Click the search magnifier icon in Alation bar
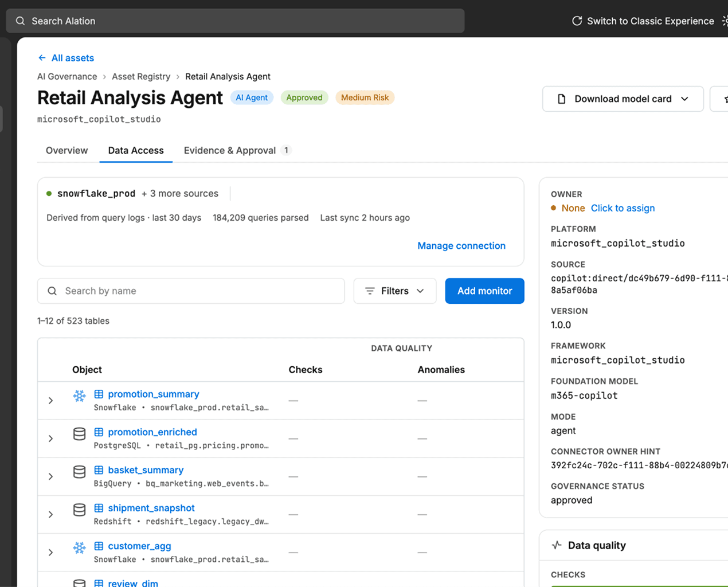The width and height of the screenshot is (728, 587). pyautogui.click(x=20, y=21)
